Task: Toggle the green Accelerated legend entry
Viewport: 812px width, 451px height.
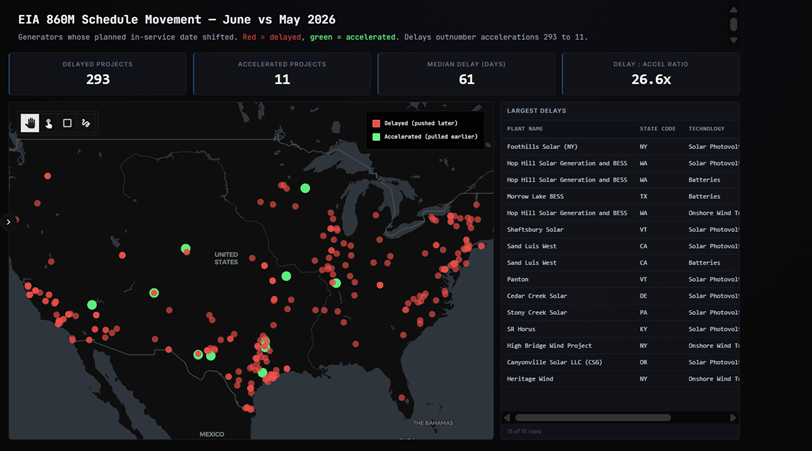Action: click(425, 137)
